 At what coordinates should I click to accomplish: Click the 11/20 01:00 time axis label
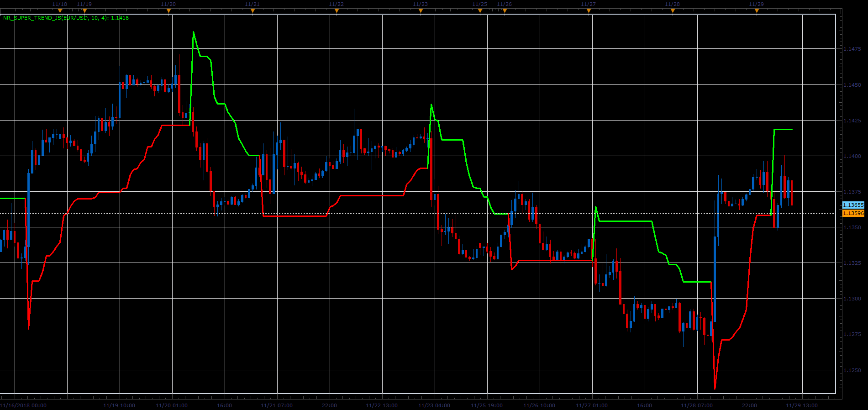click(x=172, y=405)
